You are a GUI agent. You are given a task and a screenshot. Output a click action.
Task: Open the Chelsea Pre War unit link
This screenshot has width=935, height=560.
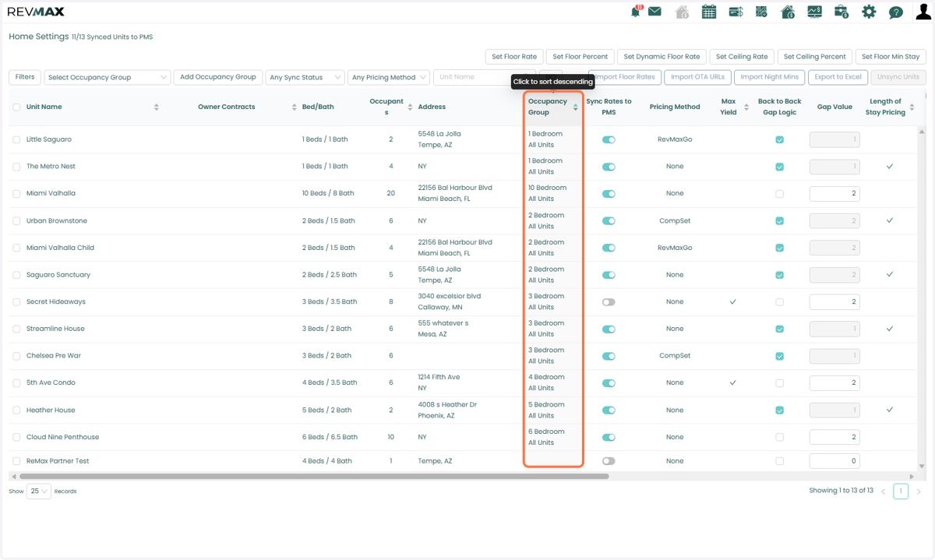point(54,356)
